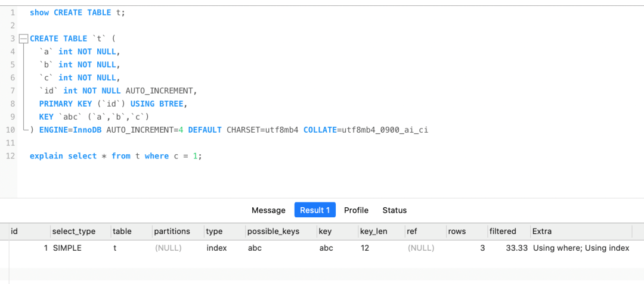The image size is (644, 284).
Task: Click the possible_keys column header
Action: pyautogui.click(x=273, y=231)
